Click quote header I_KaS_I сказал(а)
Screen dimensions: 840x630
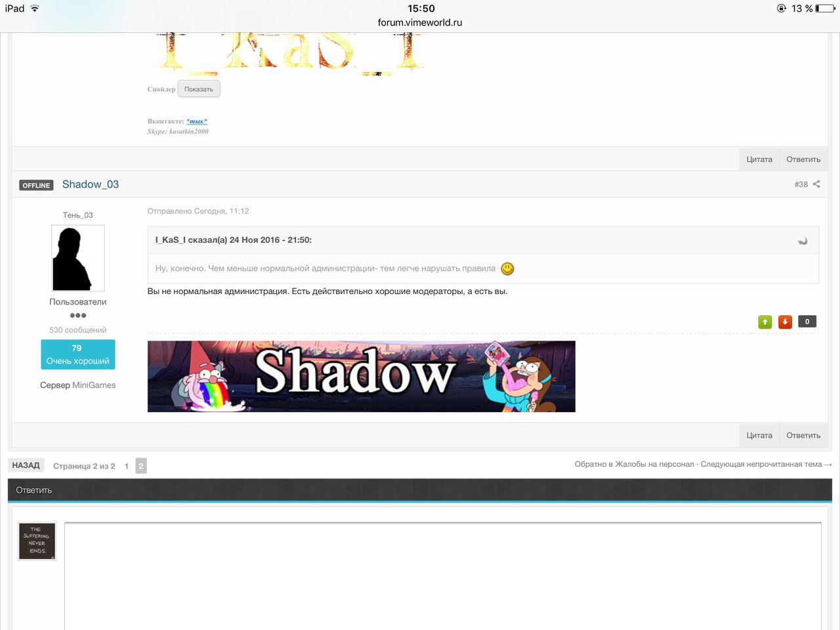point(234,240)
